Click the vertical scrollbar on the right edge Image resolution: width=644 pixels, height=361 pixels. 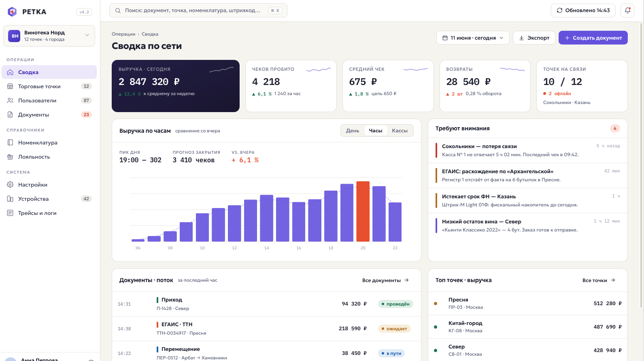(x=641, y=166)
